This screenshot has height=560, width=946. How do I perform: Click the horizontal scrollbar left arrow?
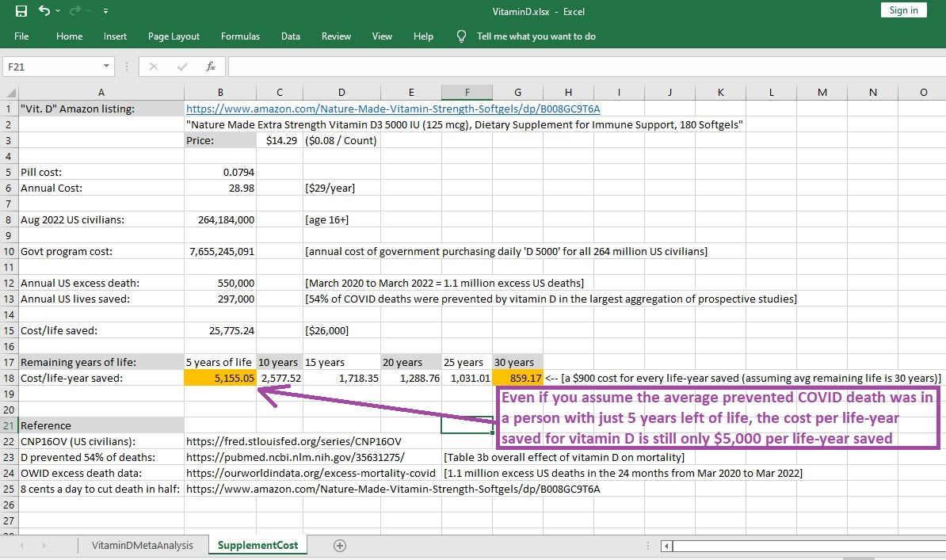tap(666, 546)
